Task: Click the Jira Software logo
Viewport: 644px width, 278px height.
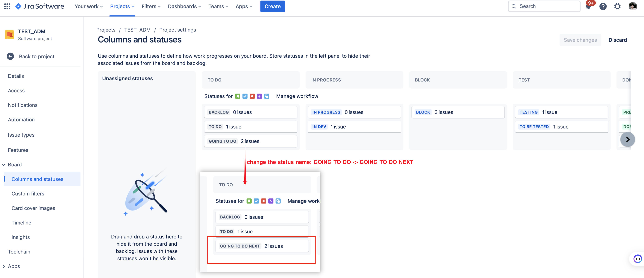Action: [x=39, y=7]
